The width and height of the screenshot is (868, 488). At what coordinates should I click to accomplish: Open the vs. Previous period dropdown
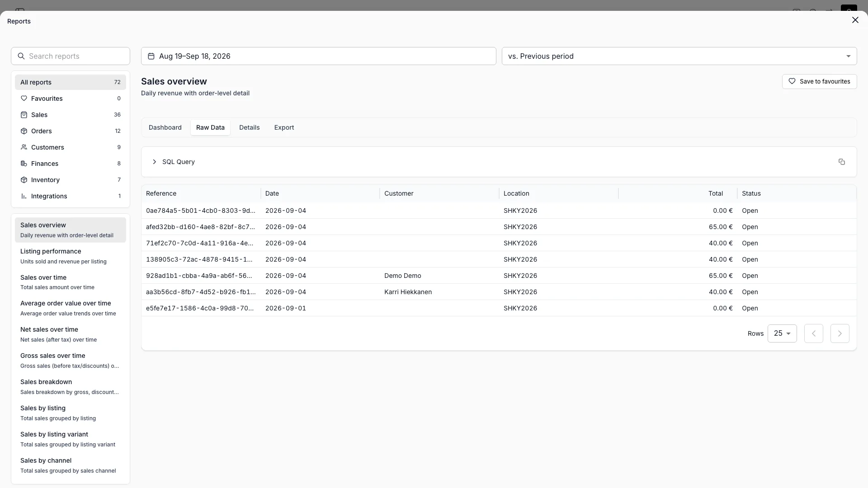click(679, 56)
